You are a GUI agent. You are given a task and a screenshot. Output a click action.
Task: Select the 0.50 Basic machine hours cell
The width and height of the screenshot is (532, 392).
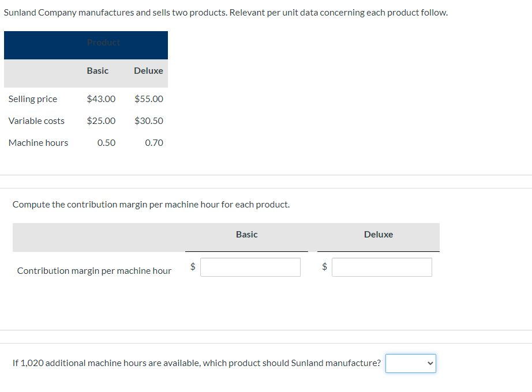point(106,143)
